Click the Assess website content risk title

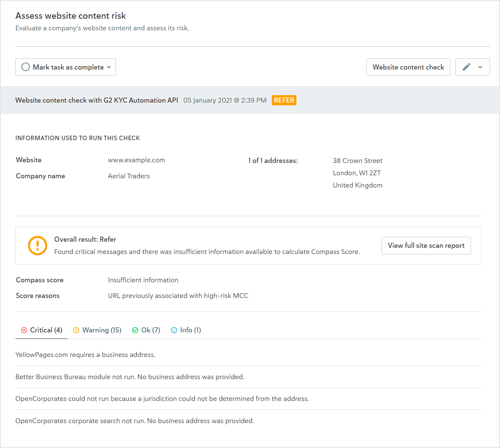click(71, 16)
